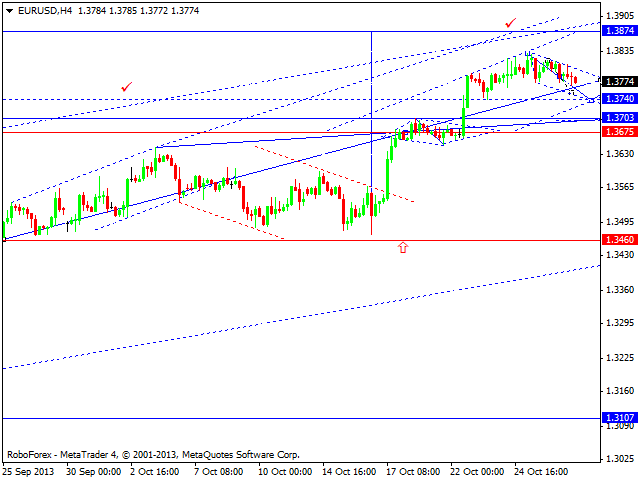
Task: Click the 17 Oct 08:00 time axis label
Action: tap(413, 472)
